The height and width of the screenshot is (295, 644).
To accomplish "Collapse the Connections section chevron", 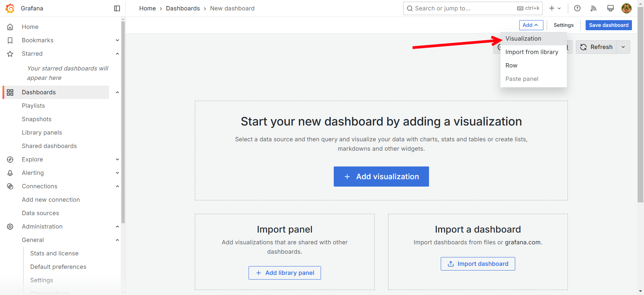I will pos(117,186).
